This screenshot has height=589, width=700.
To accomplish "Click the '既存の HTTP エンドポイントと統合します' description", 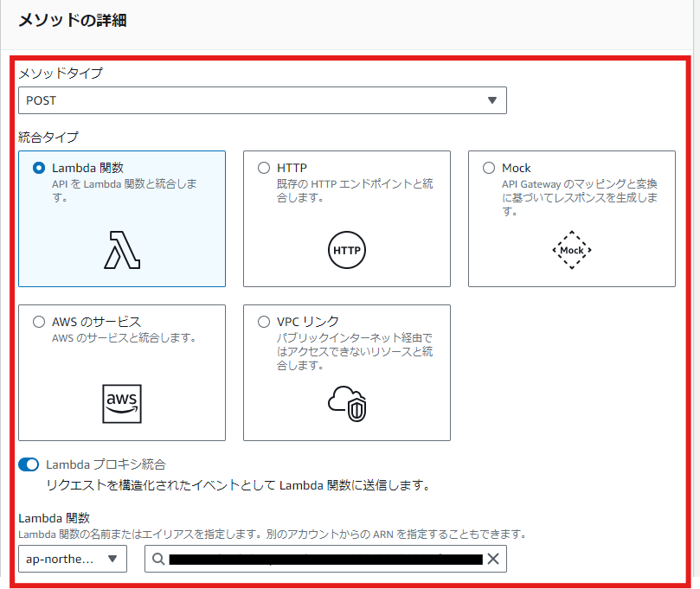I will (355, 190).
